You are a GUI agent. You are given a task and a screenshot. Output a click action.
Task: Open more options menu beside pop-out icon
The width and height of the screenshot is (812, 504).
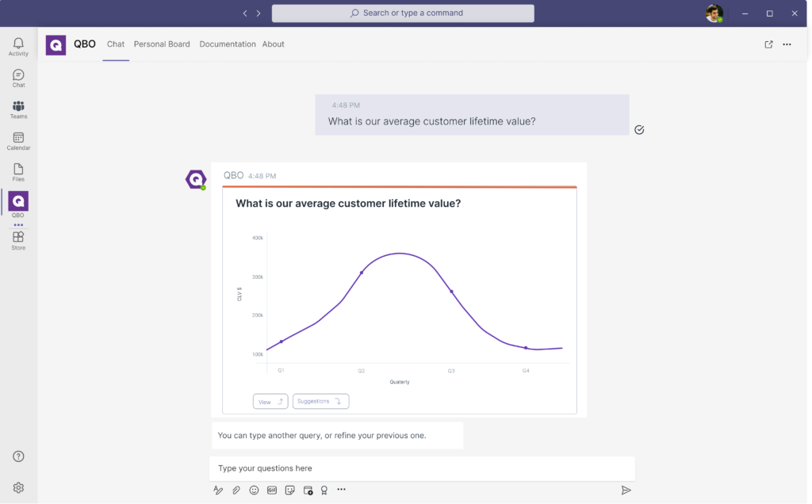click(x=787, y=44)
